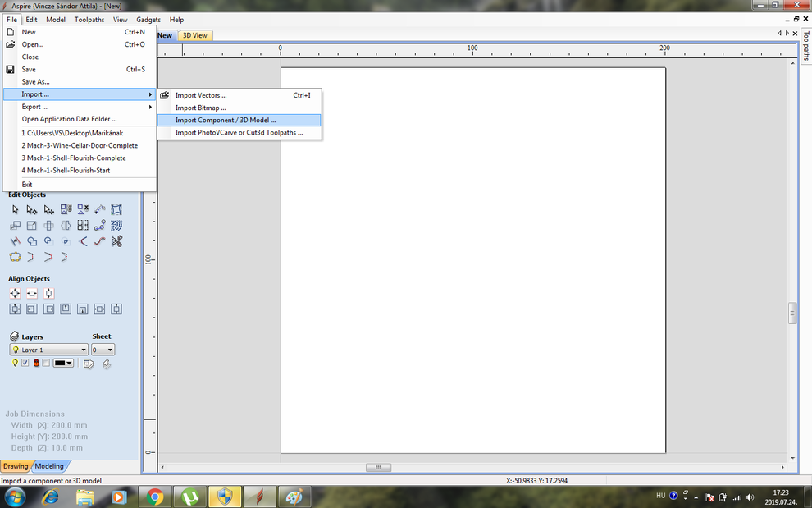Viewport: 812px width, 508px height.
Task: Click the Fillet tool icon
Action: tap(83, 241)
